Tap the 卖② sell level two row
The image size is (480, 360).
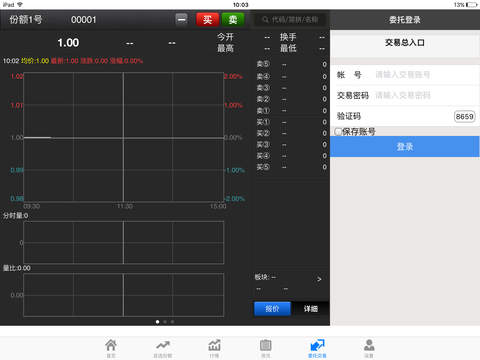291,99
